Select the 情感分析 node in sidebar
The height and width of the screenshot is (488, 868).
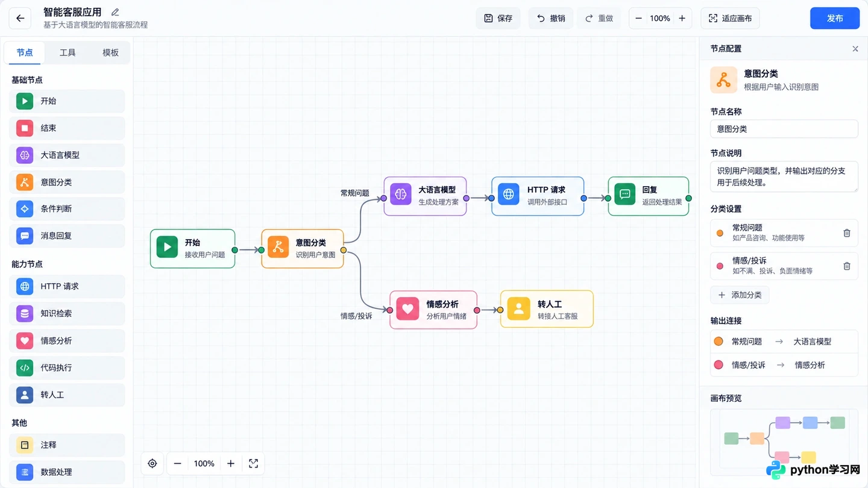tap(67, 340)
